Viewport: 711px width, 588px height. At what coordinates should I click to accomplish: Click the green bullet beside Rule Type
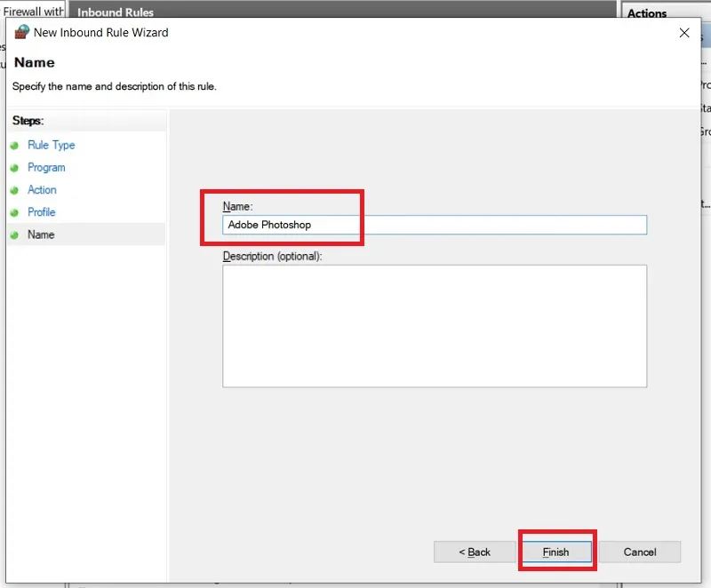(x=14, y=146)
